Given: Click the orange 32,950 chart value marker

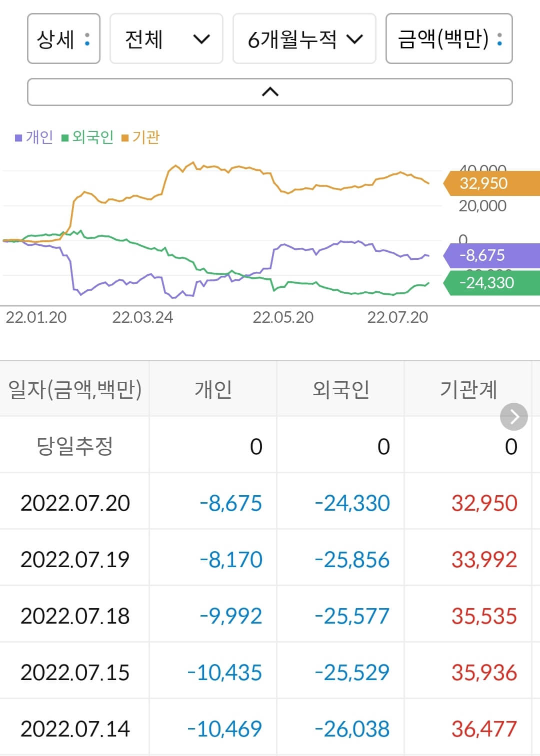Looking at the screenshot, I should pyautogui.click(x=482, y=183).
